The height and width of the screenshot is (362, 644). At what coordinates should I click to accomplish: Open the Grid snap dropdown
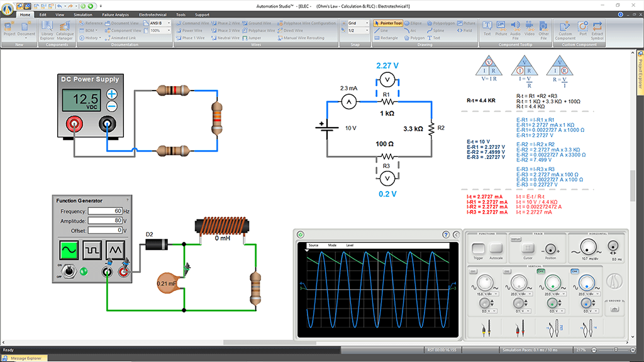(355, 23)
